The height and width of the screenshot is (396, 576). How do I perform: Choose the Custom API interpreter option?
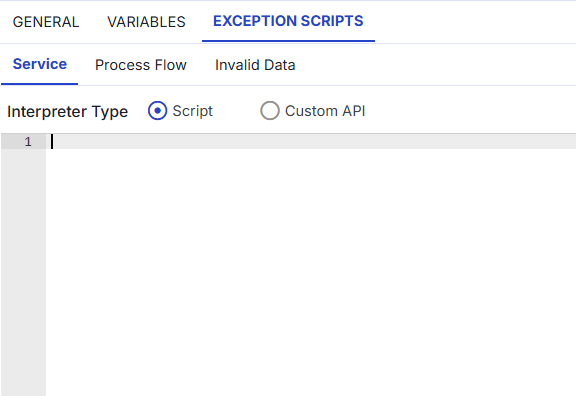(x=270, y=111)
